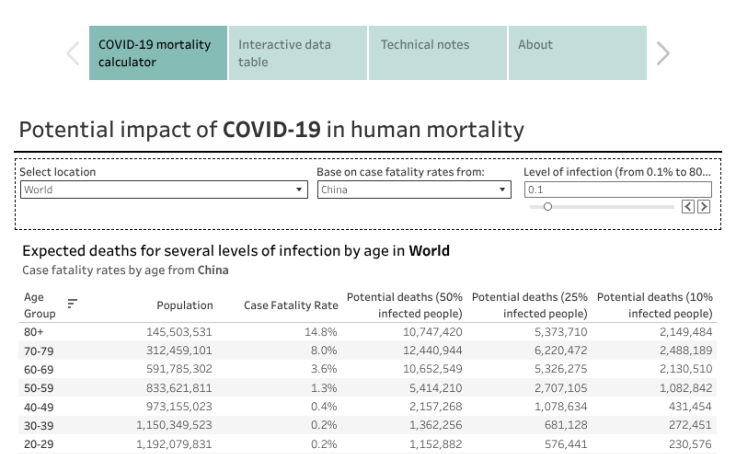Go to the About tab
This screenshot has width=736, height=454.
point(578,53)
